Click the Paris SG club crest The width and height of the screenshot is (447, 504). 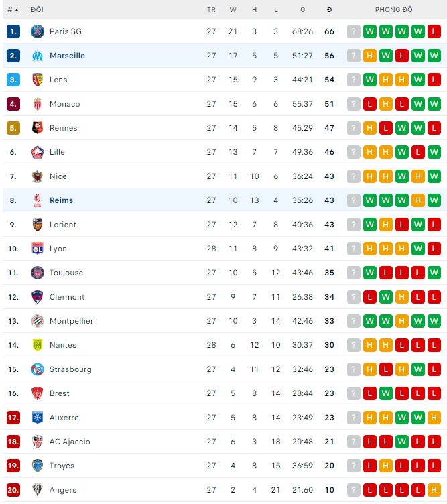click(x=38, y=31)
